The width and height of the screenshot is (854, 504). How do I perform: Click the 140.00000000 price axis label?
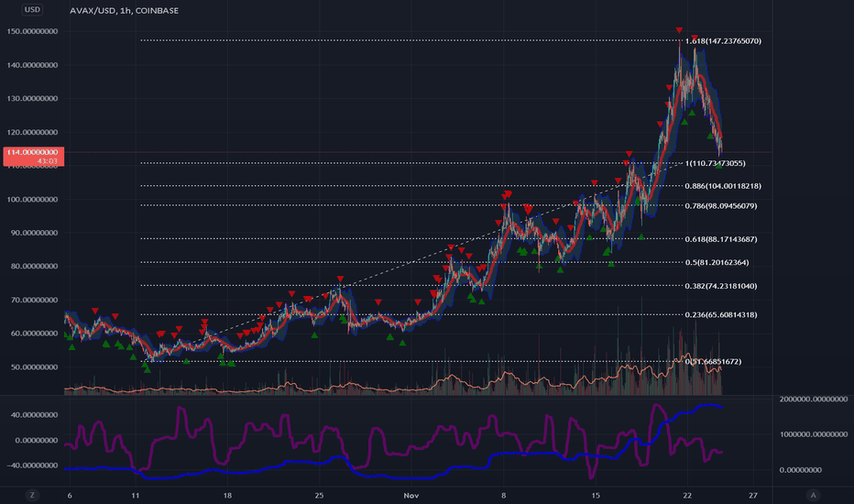point(33,65)
